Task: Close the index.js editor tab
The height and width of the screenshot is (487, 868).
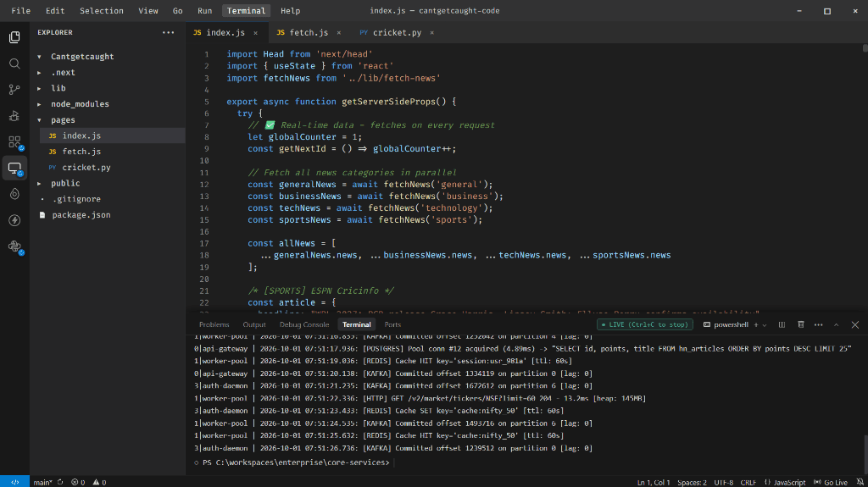Action: pyautogui.click(x=256, y=33)
